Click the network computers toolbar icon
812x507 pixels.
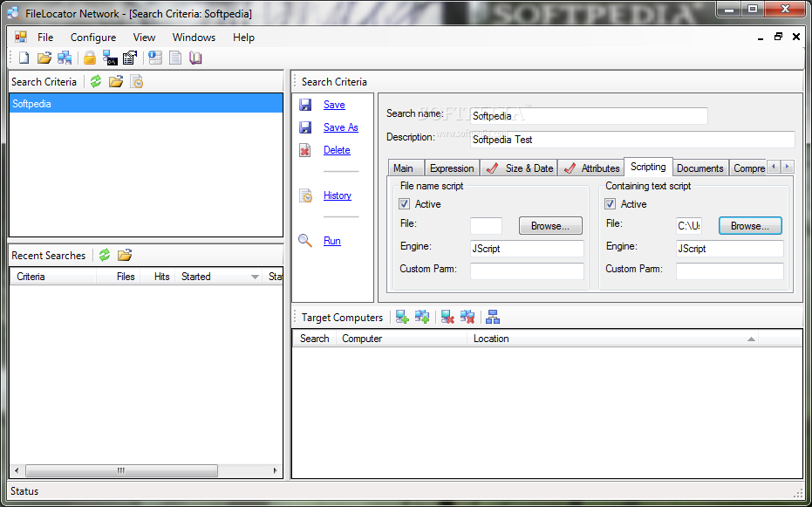65,58
